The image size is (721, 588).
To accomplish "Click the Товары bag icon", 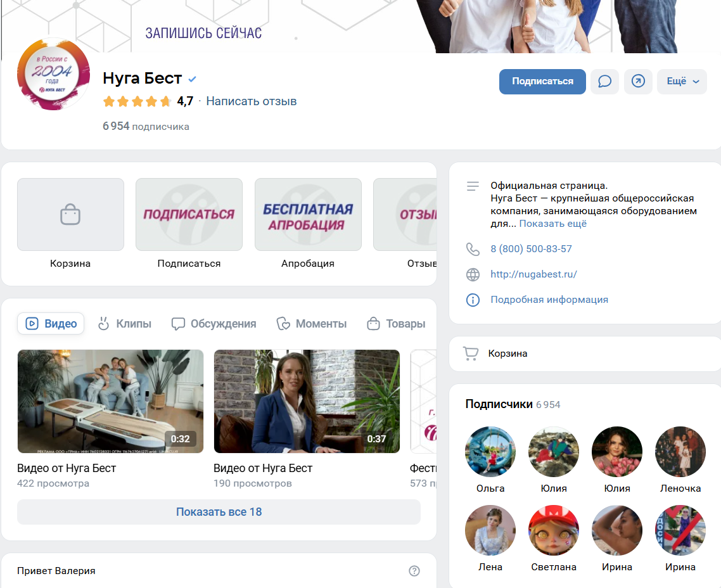I will click(x=373, y=324).
